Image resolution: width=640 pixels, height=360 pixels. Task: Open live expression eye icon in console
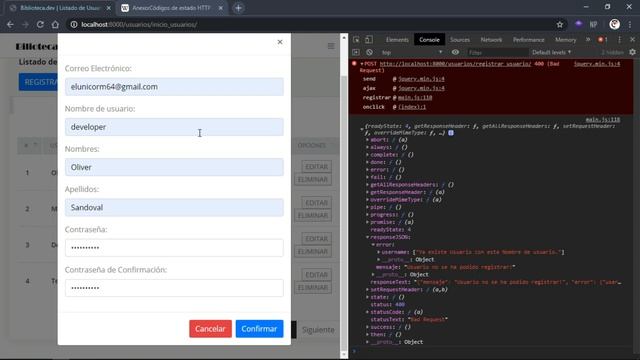click(x=455, y=52)
